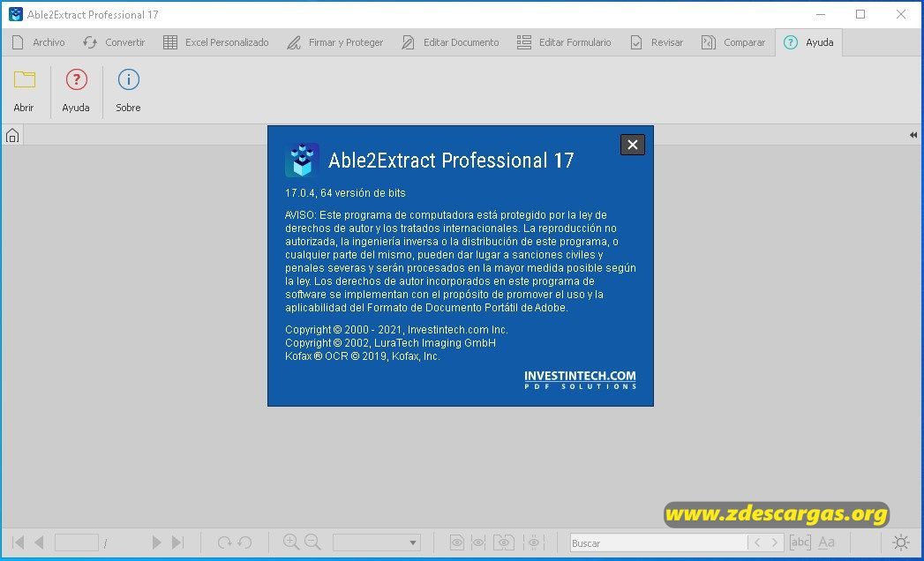This screenshot has width=924, height=561.
Task: Open the Excel Personalizado tab
Action: [x=215, y=42]
